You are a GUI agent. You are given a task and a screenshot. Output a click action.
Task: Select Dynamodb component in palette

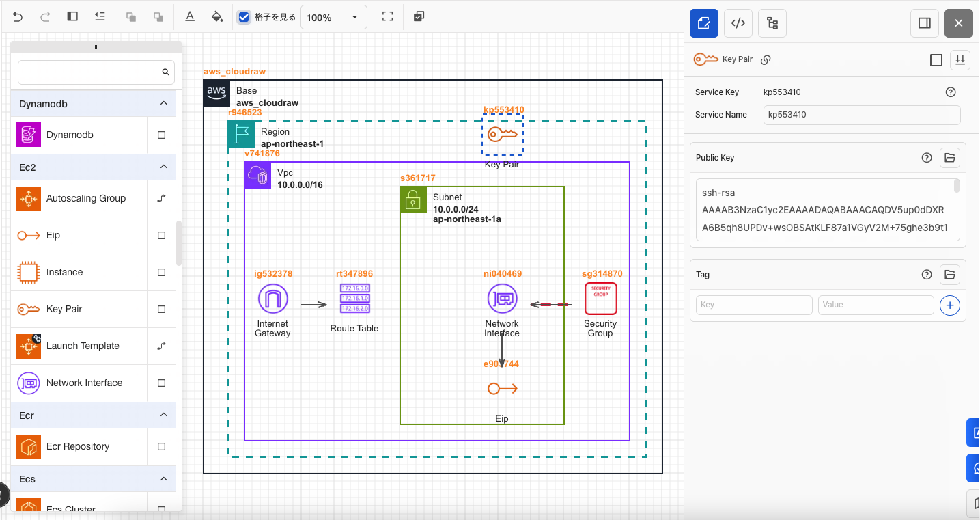pos(79,135)
